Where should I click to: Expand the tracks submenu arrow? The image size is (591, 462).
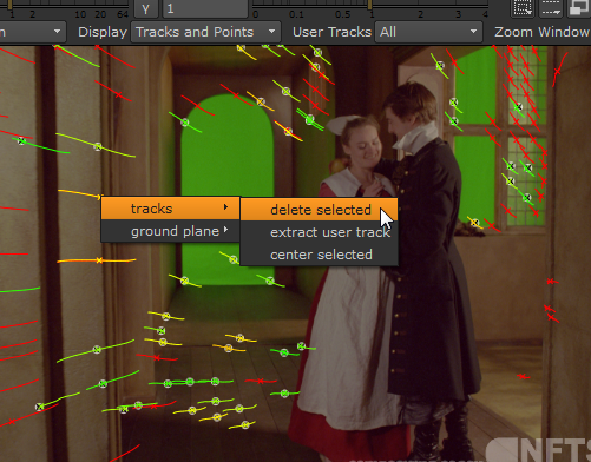(x=225, y=207)
